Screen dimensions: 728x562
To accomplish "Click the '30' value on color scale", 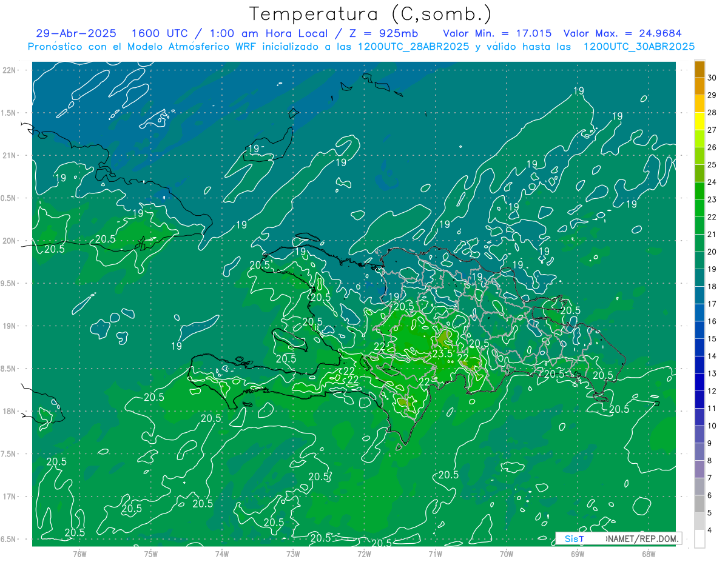I will point(712,78).
